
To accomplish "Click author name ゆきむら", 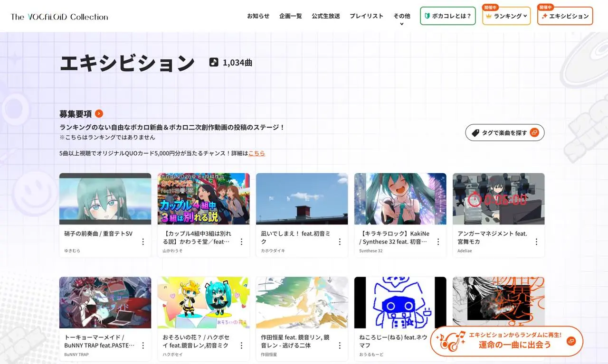I will click(72, 251).
